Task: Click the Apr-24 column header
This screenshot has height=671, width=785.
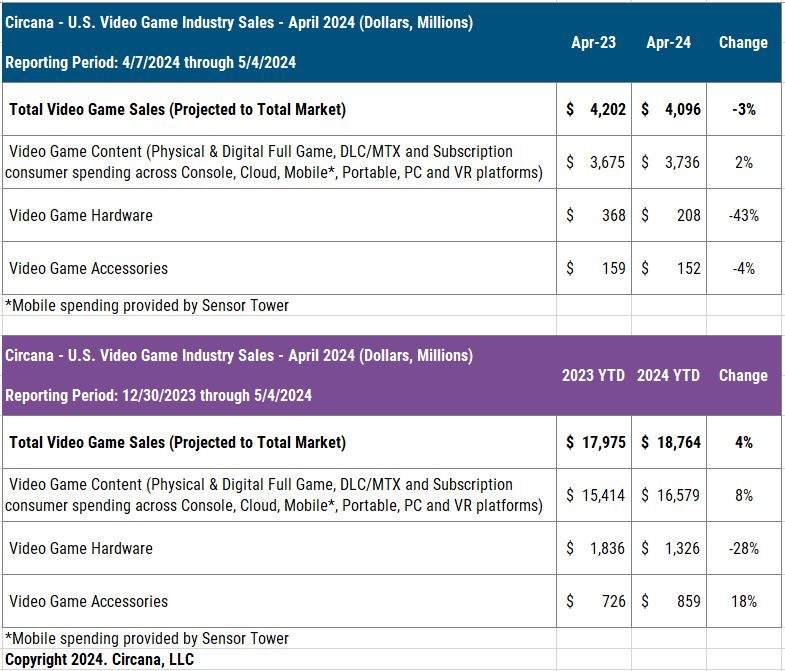Action: coord(669,43)
